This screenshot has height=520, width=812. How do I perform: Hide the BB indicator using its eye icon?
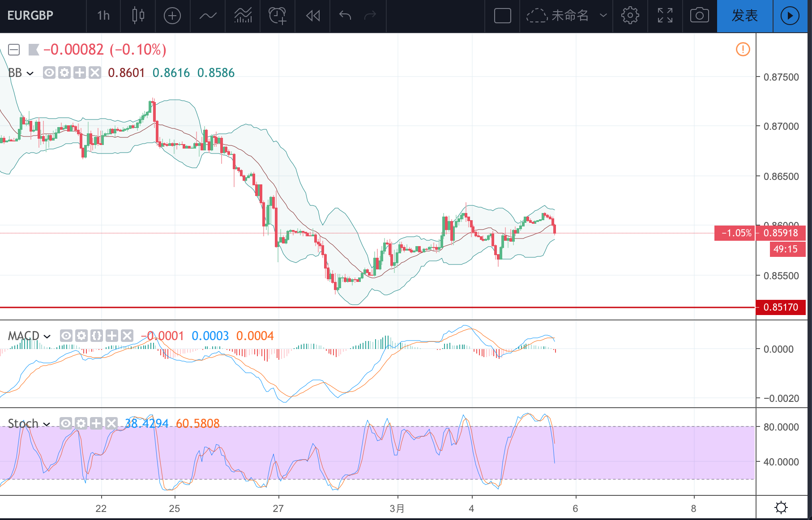[49, 72]
